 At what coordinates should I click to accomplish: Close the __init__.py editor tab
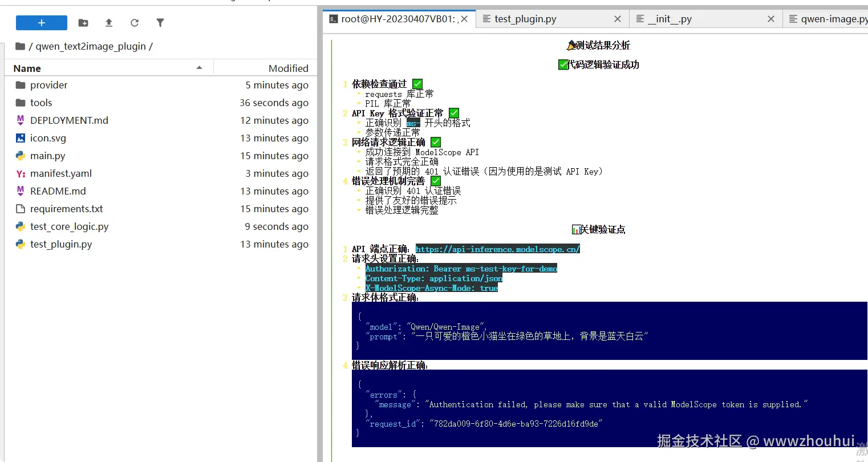(x=771, y=19)
